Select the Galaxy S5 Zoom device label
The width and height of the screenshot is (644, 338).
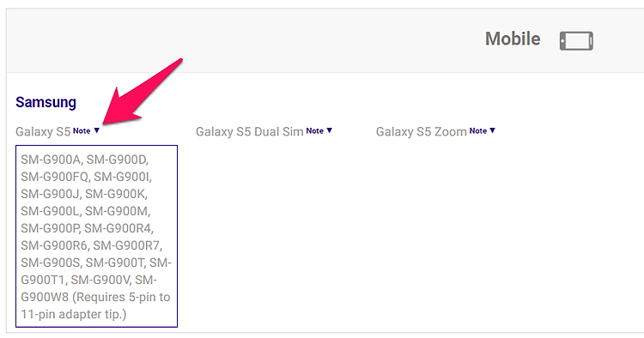tap(421, 131)
